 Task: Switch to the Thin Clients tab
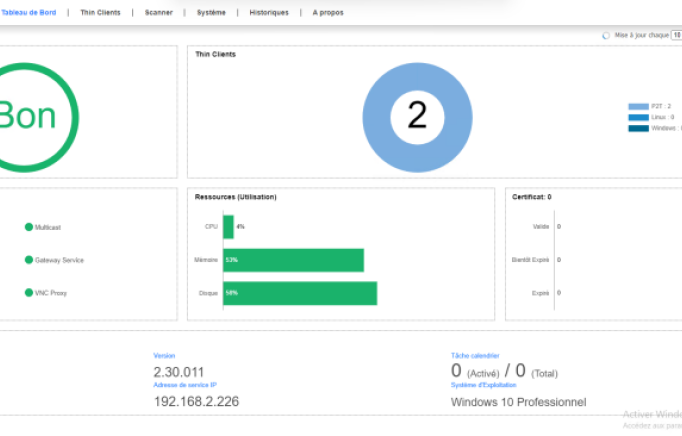[101, 13]
